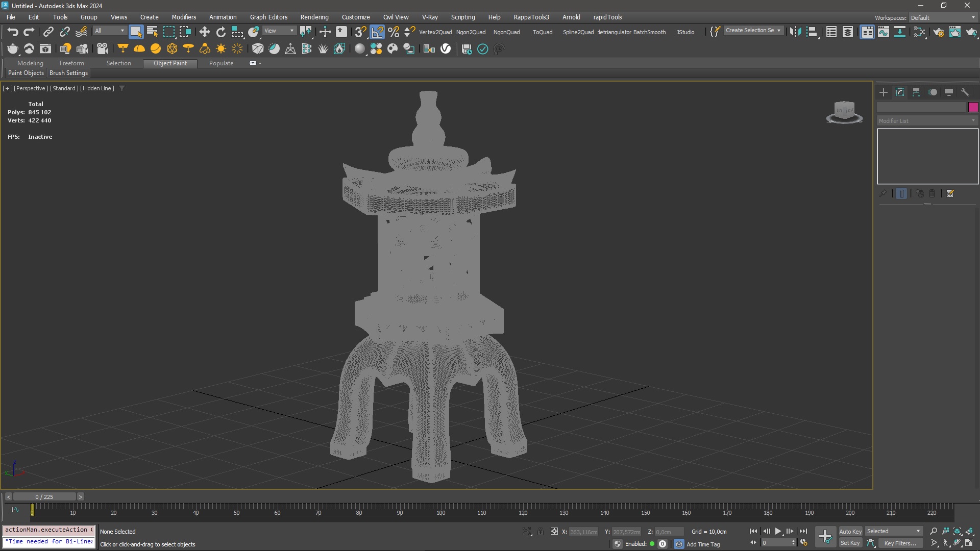
Task: Click the Play Animation button
Action: click(x=778, y=531)
